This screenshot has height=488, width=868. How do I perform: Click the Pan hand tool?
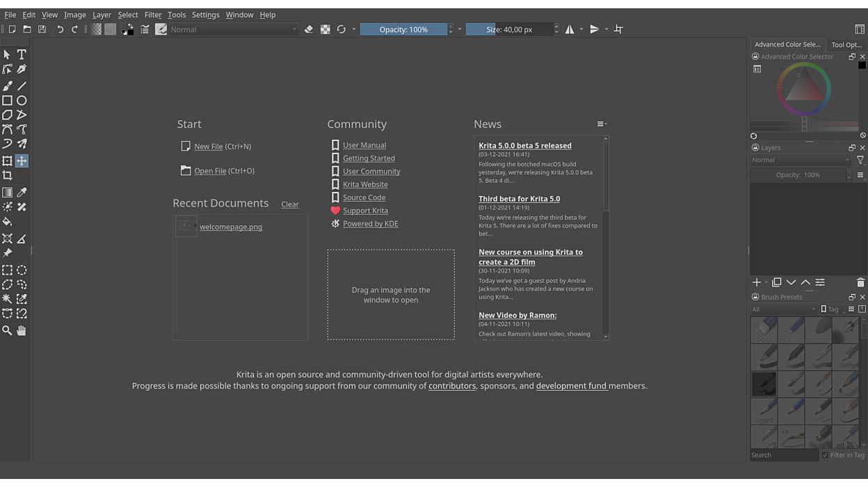click(22, 331)
